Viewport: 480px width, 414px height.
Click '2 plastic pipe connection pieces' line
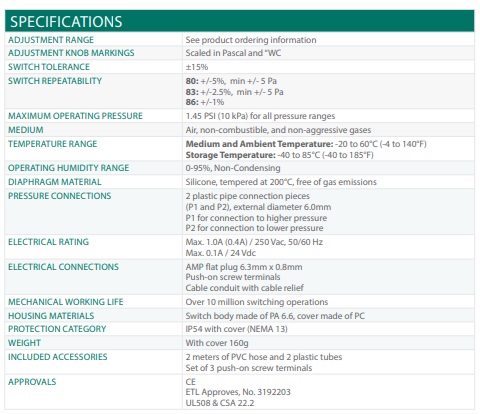pos(247,196)
